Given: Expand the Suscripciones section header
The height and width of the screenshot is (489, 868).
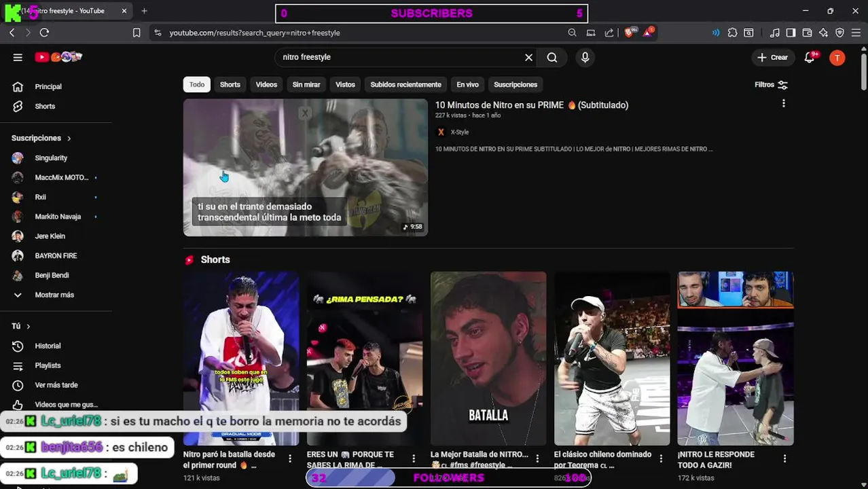Looking at the screenshot, I should [x=41, y=138].
